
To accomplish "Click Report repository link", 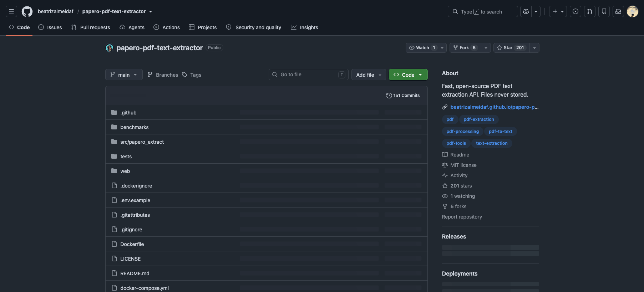I will click(462, 217).
